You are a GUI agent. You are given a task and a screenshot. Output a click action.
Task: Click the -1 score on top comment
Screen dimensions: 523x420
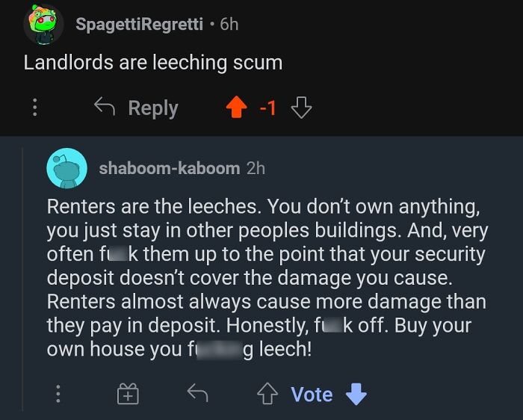267,108
